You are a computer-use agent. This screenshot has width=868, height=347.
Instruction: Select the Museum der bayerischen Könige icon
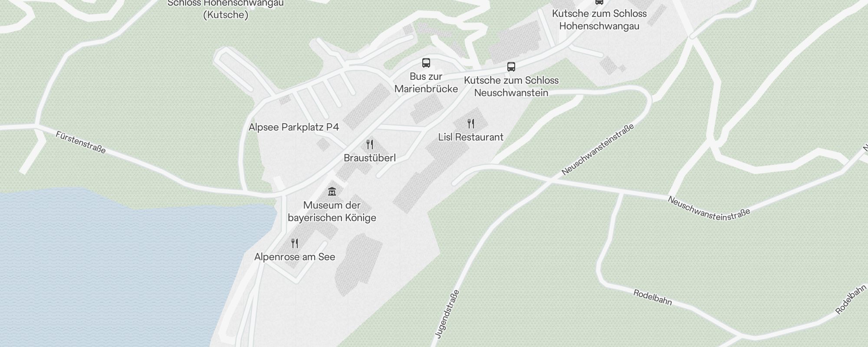[332, 191]
